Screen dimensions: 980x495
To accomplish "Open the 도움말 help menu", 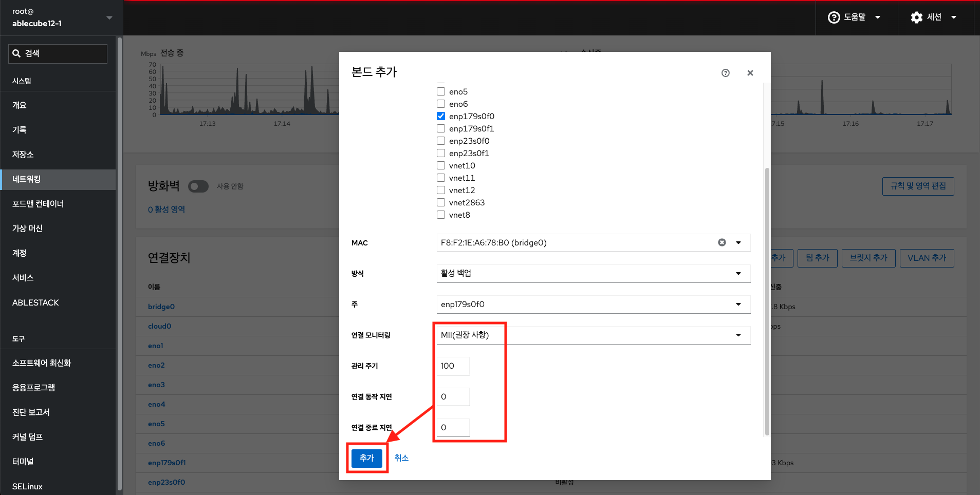I will [854, 17].
